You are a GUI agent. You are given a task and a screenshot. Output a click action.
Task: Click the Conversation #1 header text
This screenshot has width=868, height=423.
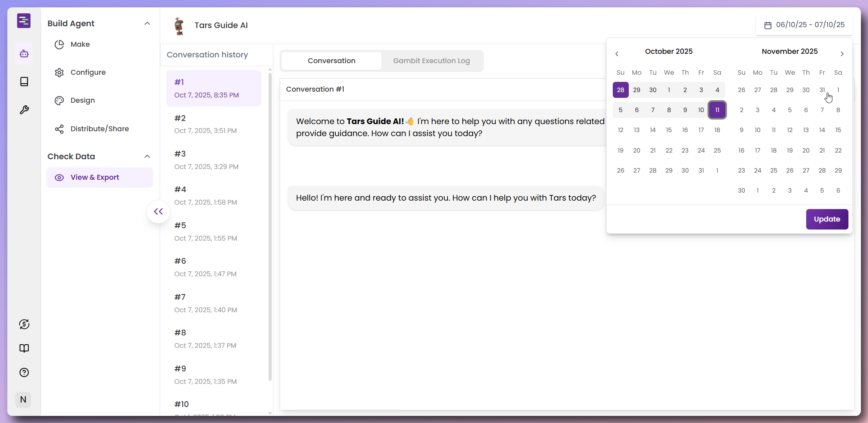(315, 89)
